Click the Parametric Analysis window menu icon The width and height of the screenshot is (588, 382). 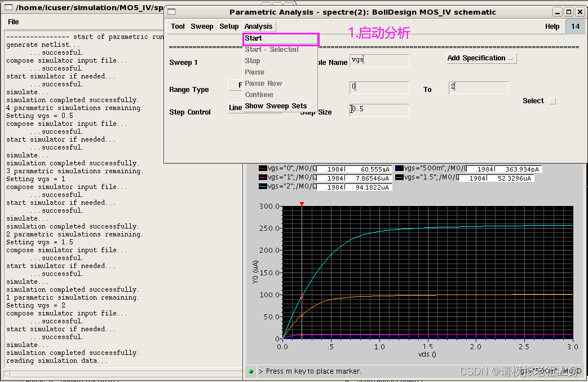(x=171, y=12)
